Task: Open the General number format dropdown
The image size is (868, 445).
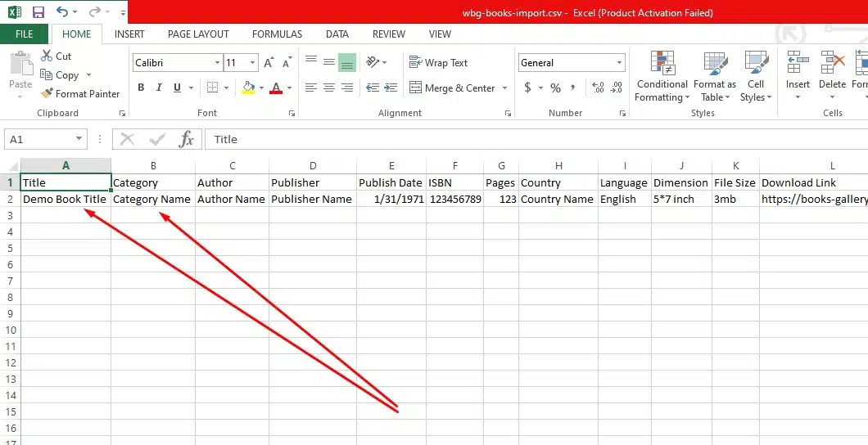Action: point(619,63)
